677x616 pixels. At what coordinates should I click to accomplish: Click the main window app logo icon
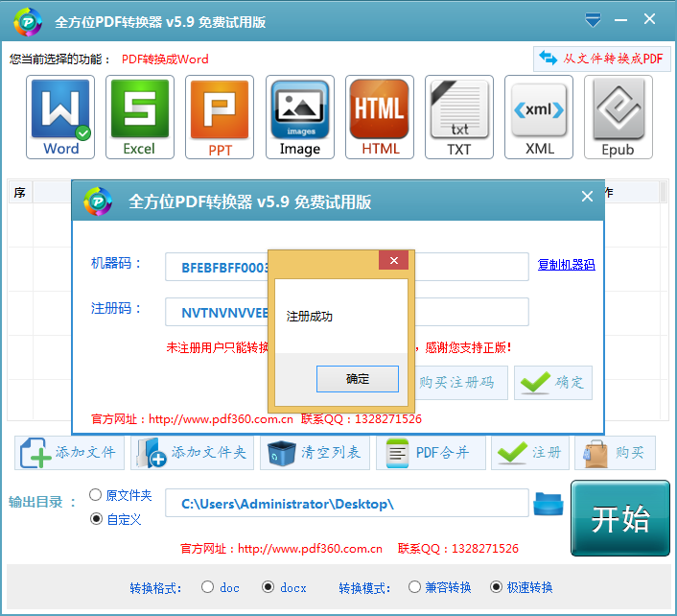[28, 21]
